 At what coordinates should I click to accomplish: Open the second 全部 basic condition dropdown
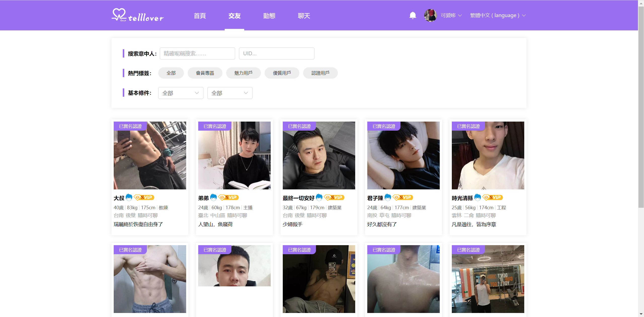click(230, 93)
